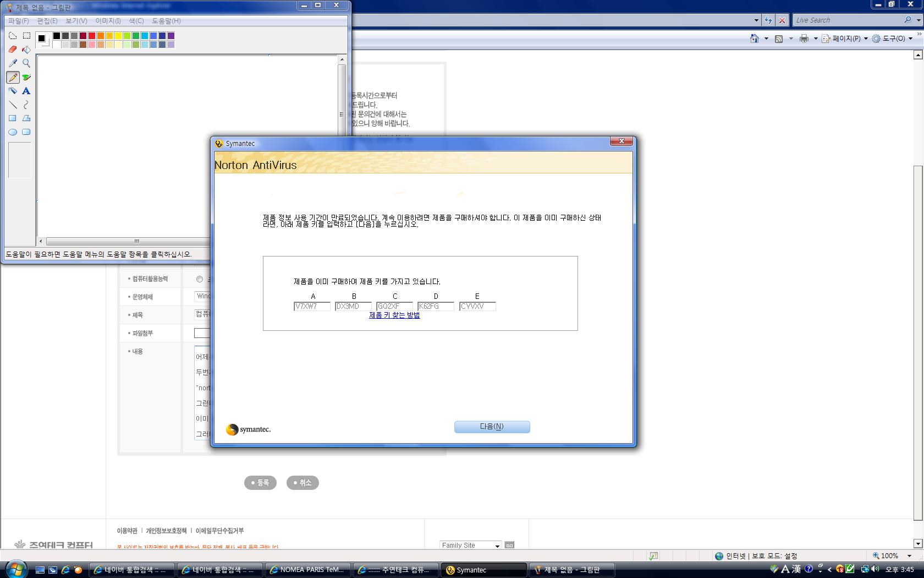
Task: Click product key field E
Action: [x=477, y=307]
